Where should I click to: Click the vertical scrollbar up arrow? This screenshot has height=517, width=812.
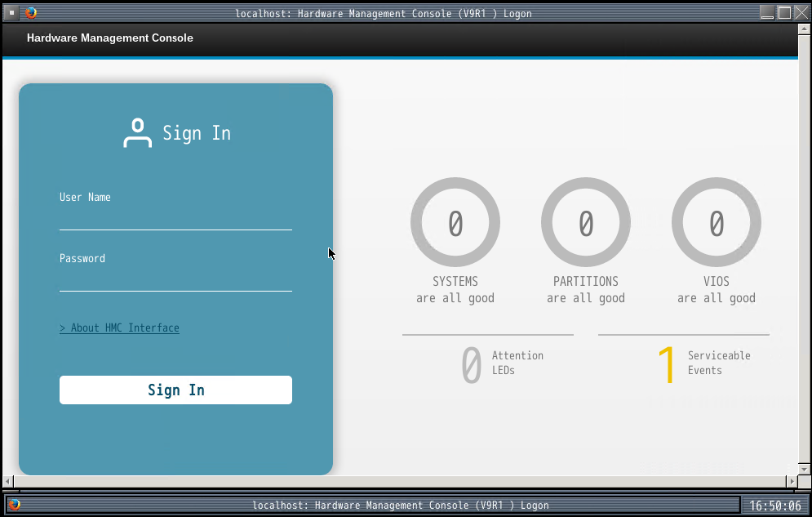coord(804,29)
